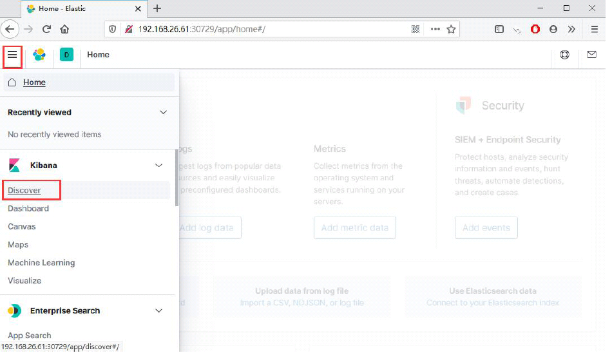Click the Enterprise Search logo icon
Viewport: 612px width, 364px height.
coord(14,311)
